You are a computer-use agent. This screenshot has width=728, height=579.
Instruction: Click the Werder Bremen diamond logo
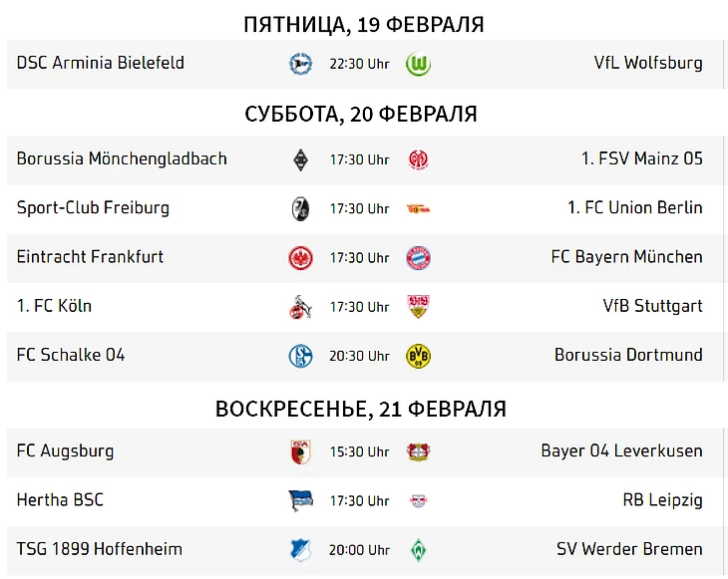(418, 550)
